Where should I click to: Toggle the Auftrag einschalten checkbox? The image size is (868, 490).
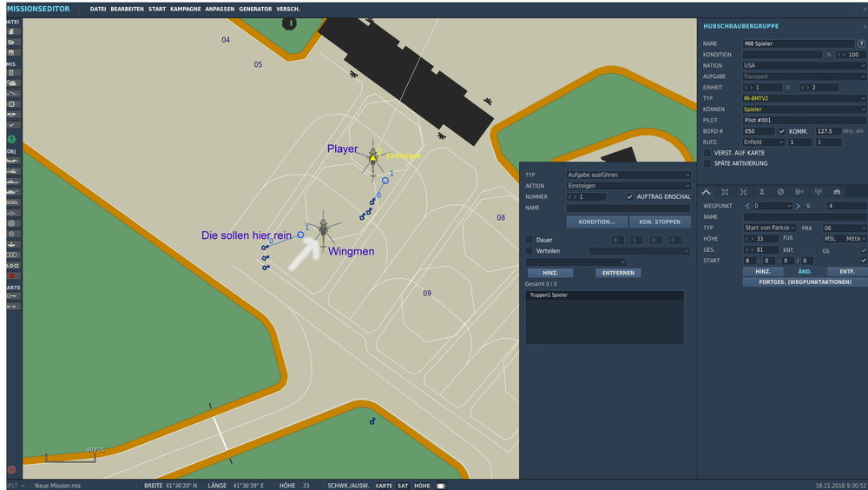coord(629,196)
